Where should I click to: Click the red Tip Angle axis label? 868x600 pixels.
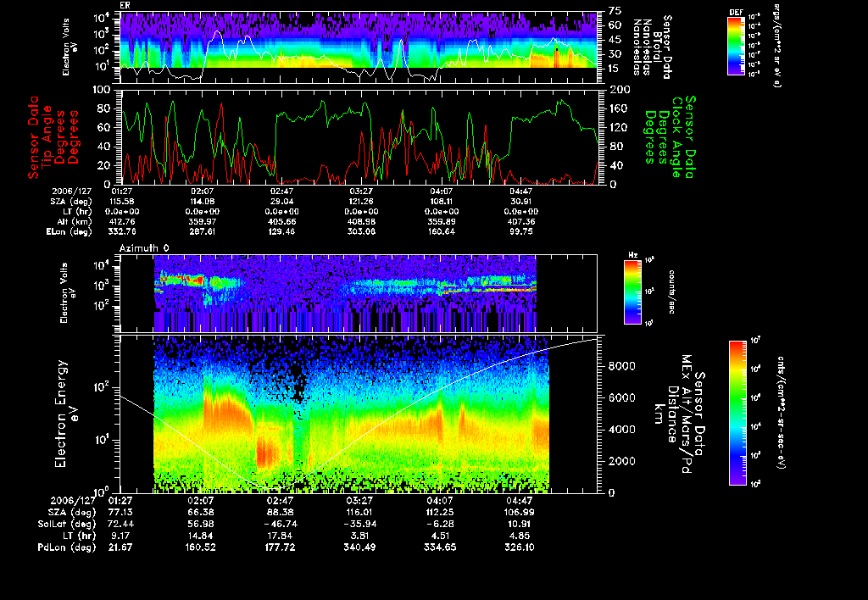[x=53, y=137]
